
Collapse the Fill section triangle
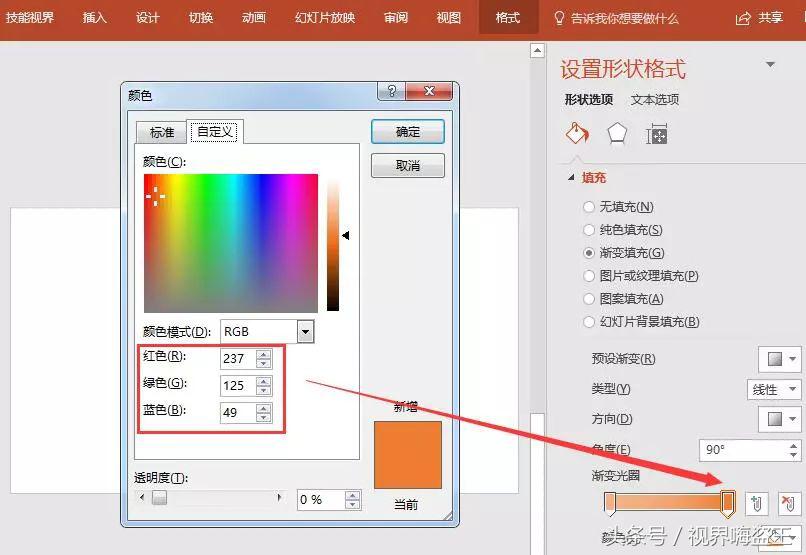[571, 177]
